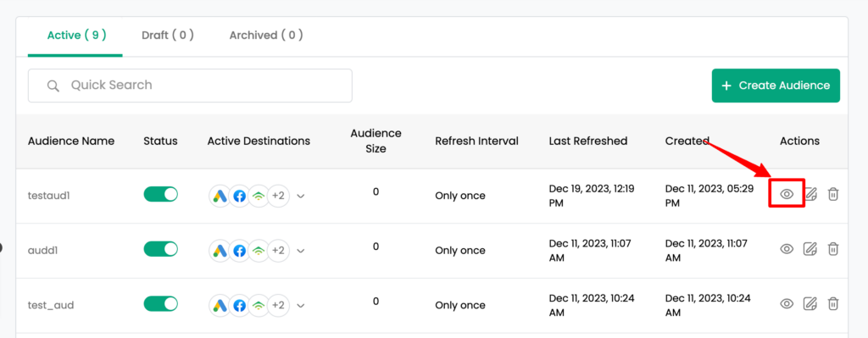868x338 pixels.
Task: Click 'Only once' in testaud1 row
Action: [460, 196]
